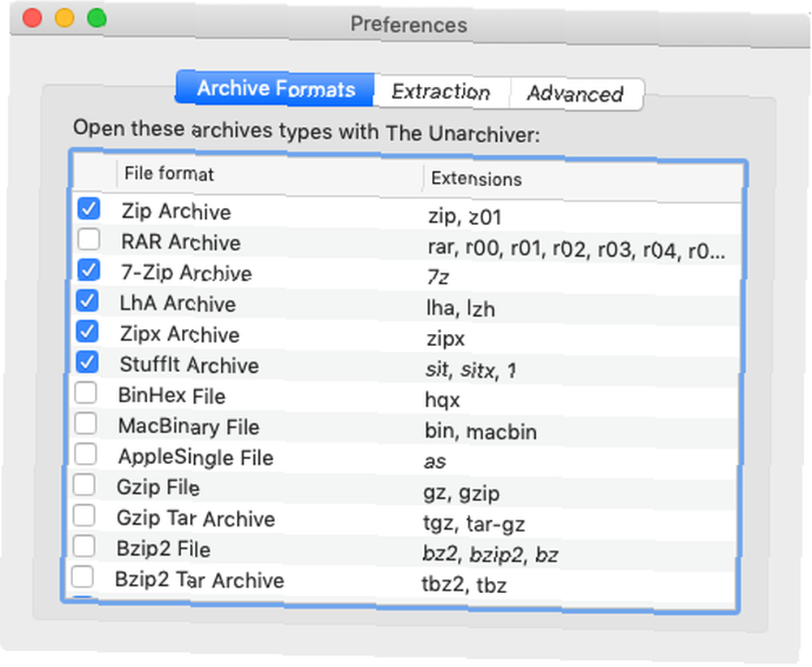Uncheck the StuffIt Archive checkbox

pos(87,362)
